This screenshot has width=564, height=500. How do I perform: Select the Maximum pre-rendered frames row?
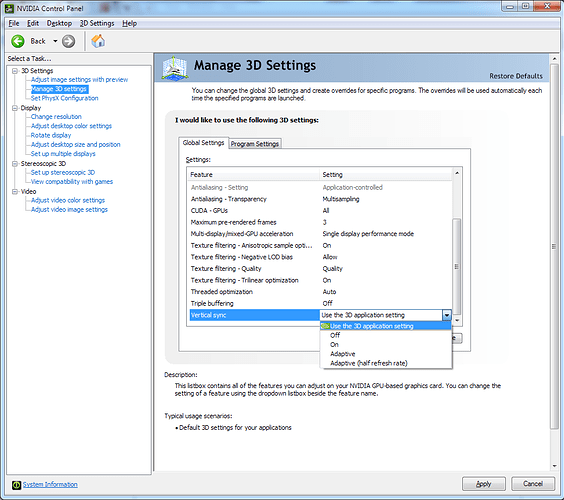click(x=320, y=222)
